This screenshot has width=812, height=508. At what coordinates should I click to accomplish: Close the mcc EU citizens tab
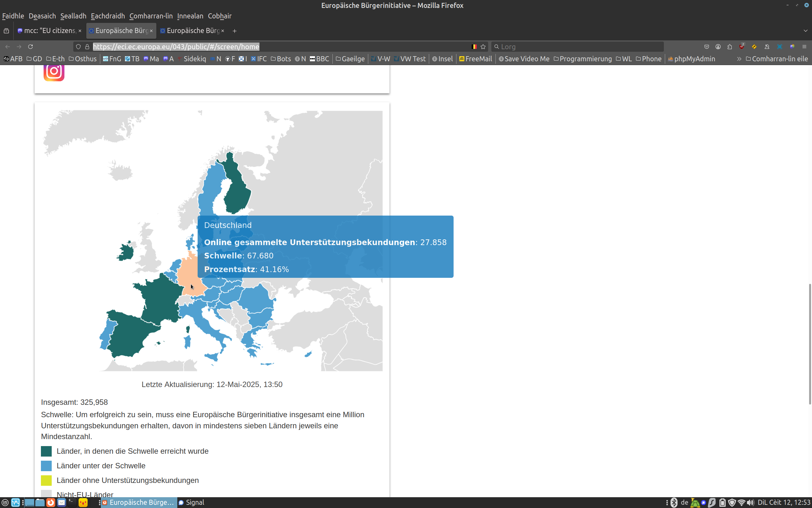coord(80,31)
